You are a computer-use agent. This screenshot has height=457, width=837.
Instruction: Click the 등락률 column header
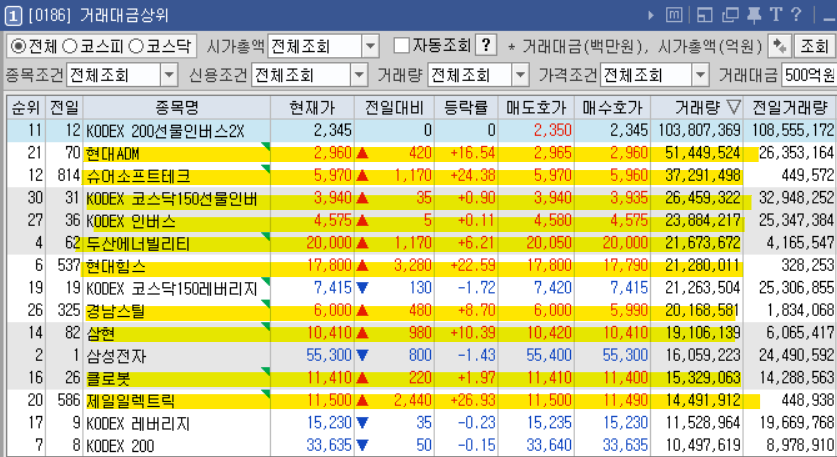[x=466, y=107]
